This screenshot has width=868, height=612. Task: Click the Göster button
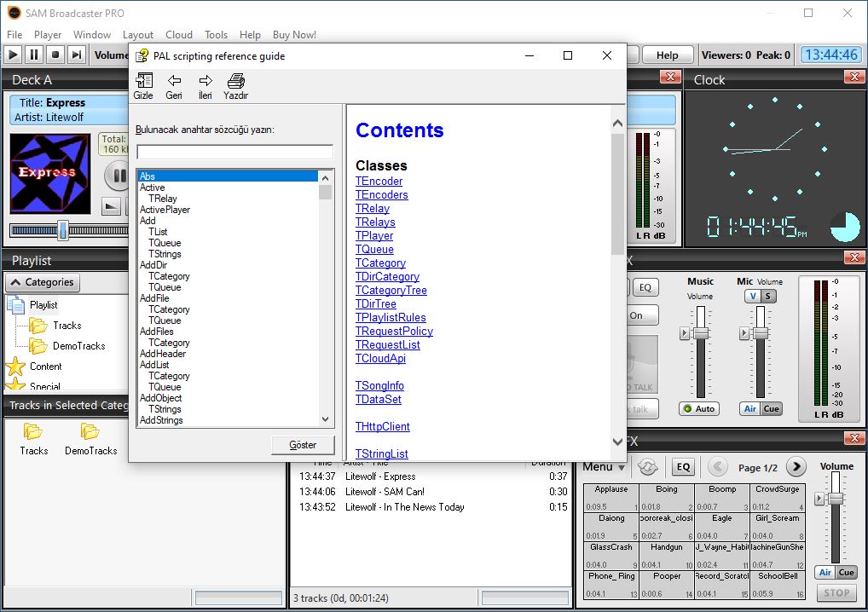pyautogui.click(x=303, y=445)
